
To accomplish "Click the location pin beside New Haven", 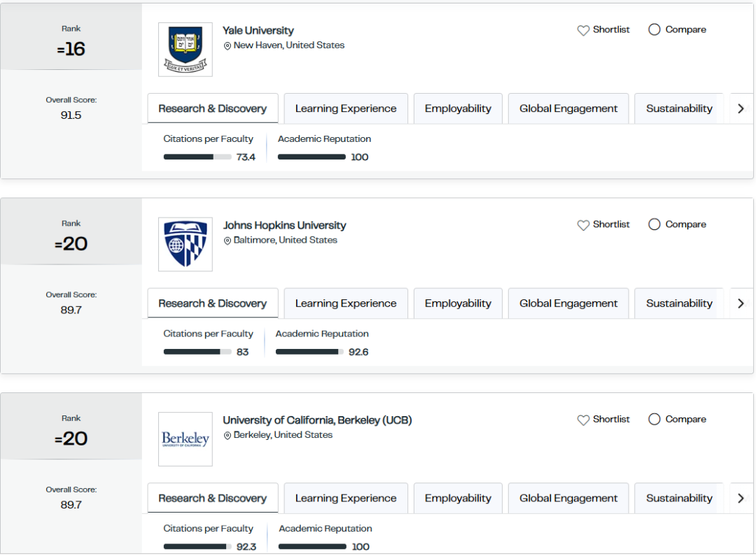I will pos(227,45).
